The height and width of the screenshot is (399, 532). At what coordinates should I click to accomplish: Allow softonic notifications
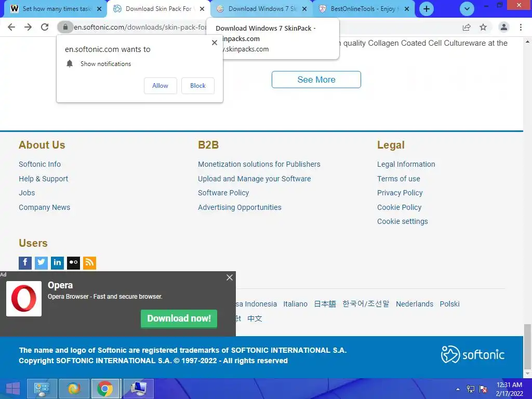click(160, 86)
